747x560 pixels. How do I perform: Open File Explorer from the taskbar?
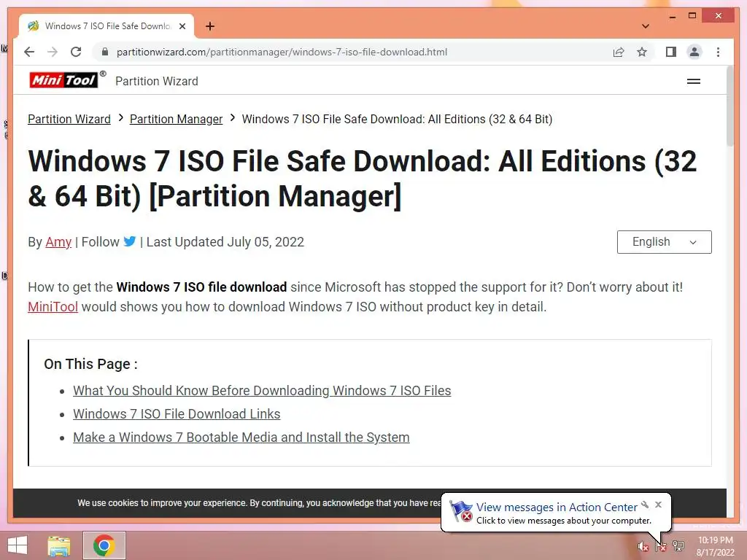(x=59, y=545)
